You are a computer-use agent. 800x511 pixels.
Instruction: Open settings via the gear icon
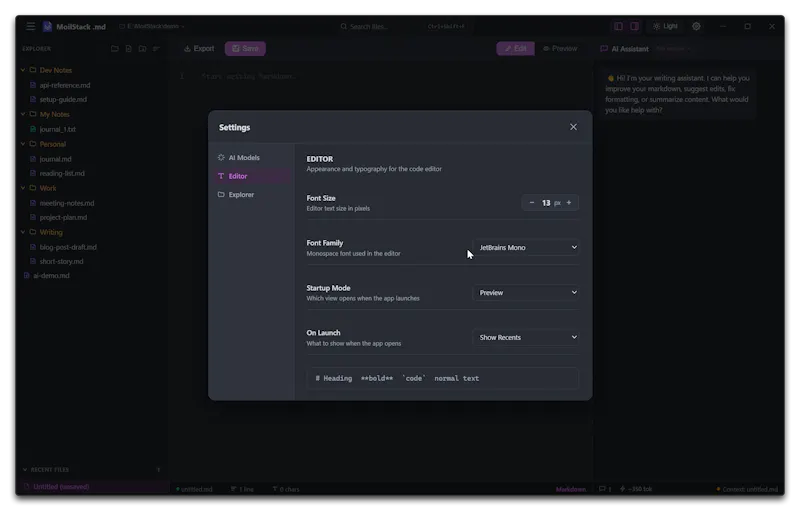pyautogui.click(x=696, y=26)
